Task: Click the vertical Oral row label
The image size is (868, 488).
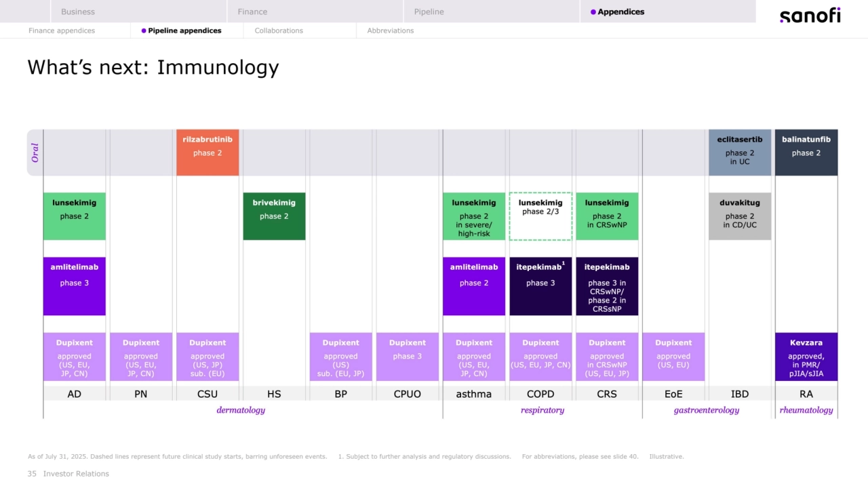Action: (x=35, y=152)
